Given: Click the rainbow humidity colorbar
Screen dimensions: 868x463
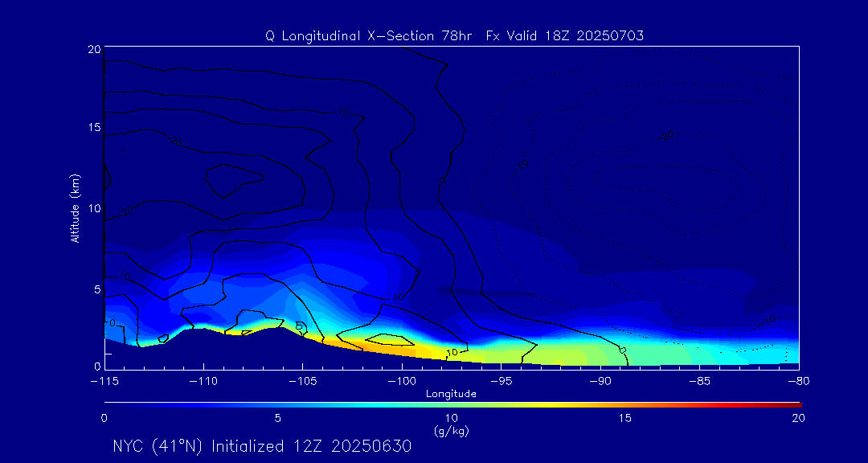Looking at the screenshot, I should click(x=452, y=405).
